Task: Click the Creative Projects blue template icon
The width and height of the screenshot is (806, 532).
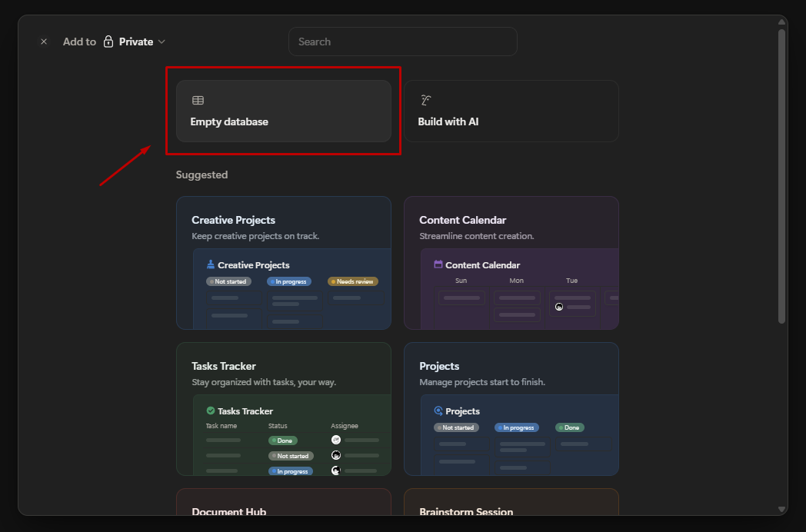Action: pos(211,264)
